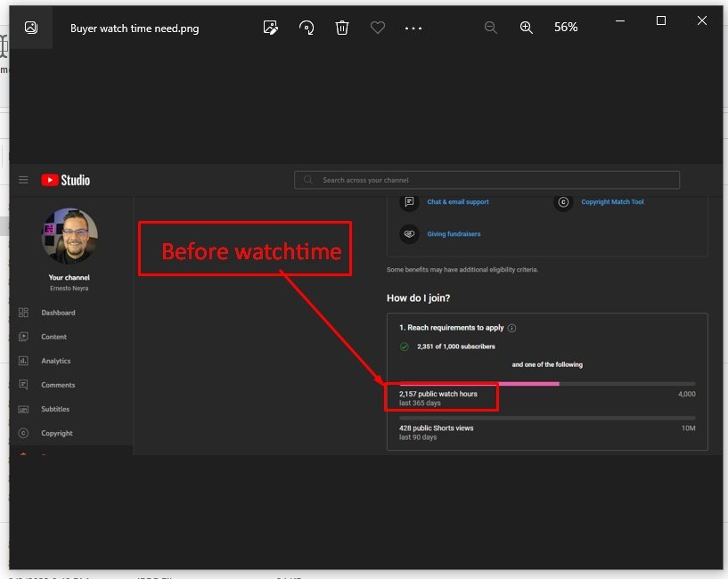Open the Chat & email support link
The height and width of the screenshot is (579, 728).
pos(458,202)
